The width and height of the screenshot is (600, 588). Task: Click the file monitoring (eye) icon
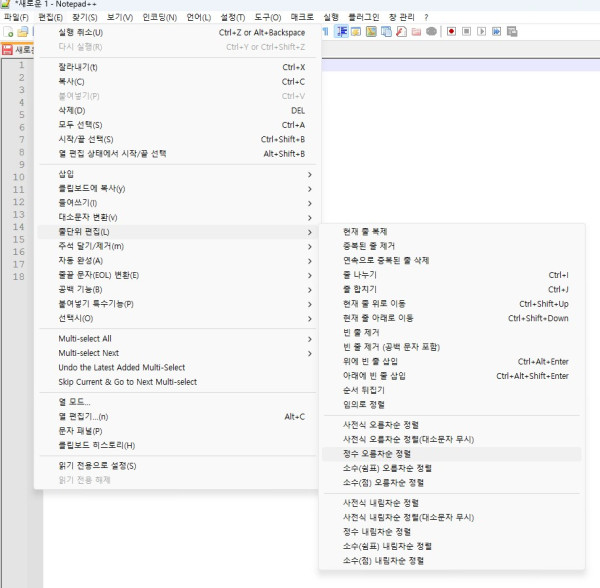431,31
